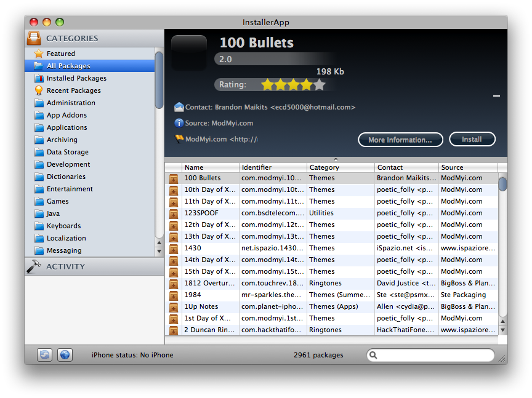This screenshot has height=398, width=532.
Task: Click the package icon beside 2 Duncan Rin row
Action: tap(174, 330)
